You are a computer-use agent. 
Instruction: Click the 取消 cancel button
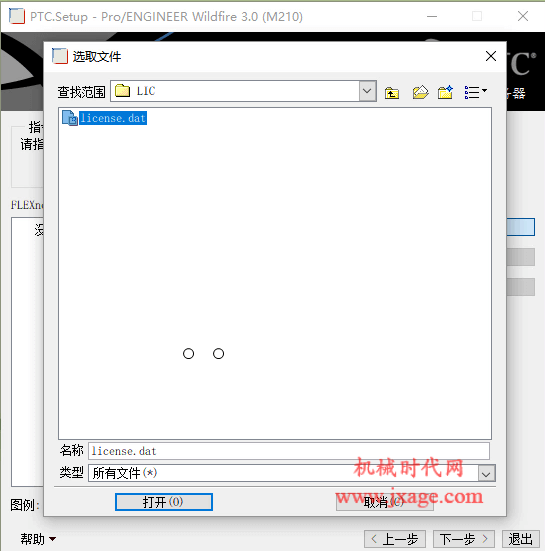tap(384, 502)
